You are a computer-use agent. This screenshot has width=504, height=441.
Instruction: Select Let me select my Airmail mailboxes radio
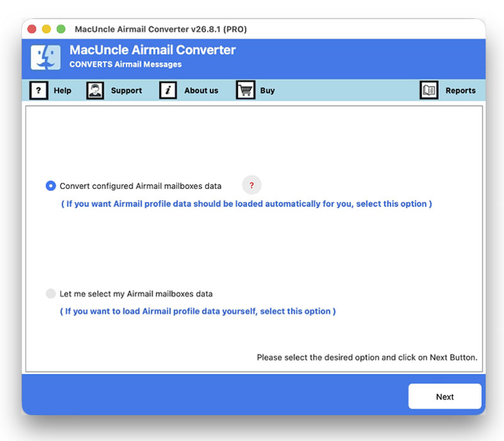click(x=51, y=294)
